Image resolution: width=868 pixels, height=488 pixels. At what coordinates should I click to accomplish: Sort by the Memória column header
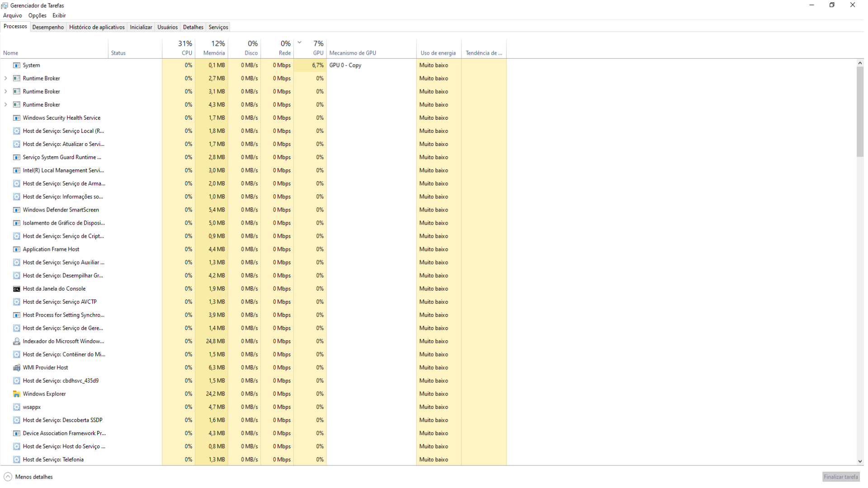212,48
